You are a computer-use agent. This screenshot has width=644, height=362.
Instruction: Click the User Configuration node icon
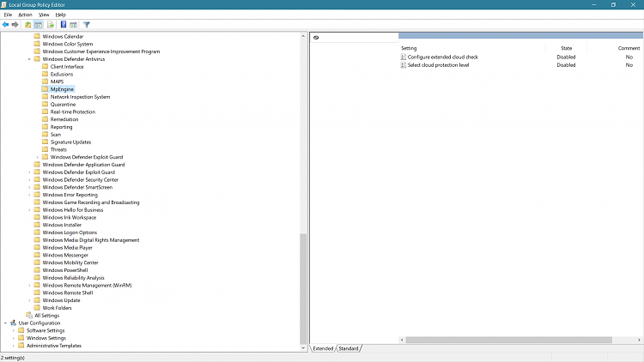click(x=13, y=323)
